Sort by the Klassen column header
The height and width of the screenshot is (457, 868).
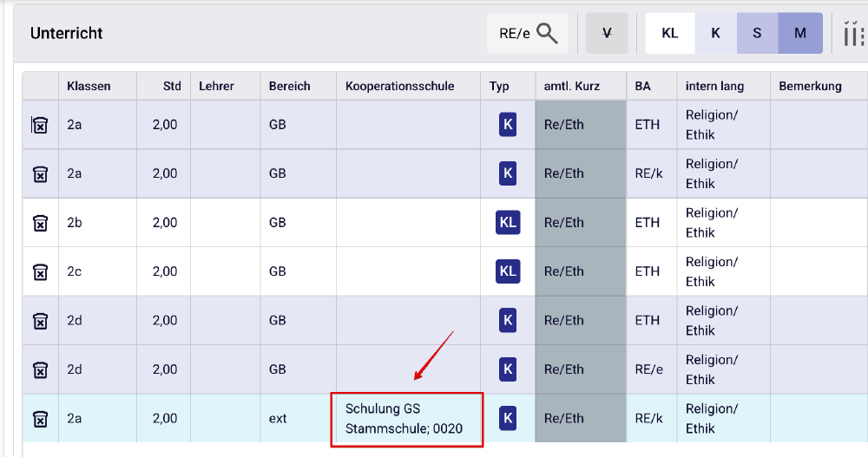[x=89, y=86]
